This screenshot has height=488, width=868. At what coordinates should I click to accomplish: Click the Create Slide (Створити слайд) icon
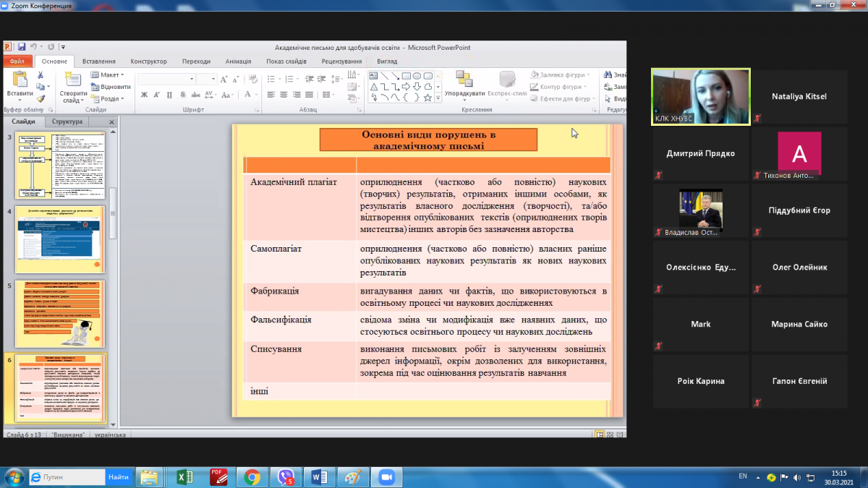[x=73, y=80]
